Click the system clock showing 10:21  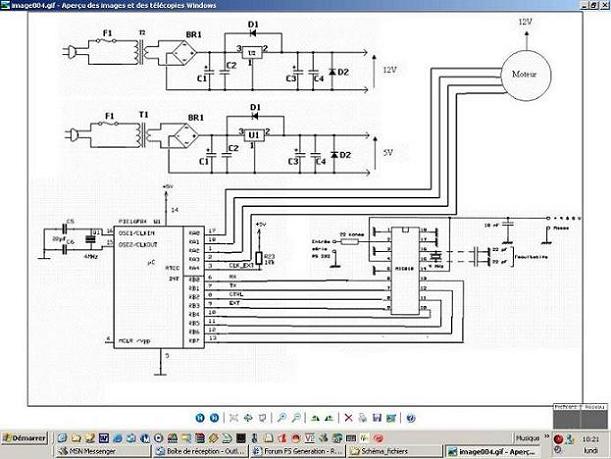coord(590,439)
